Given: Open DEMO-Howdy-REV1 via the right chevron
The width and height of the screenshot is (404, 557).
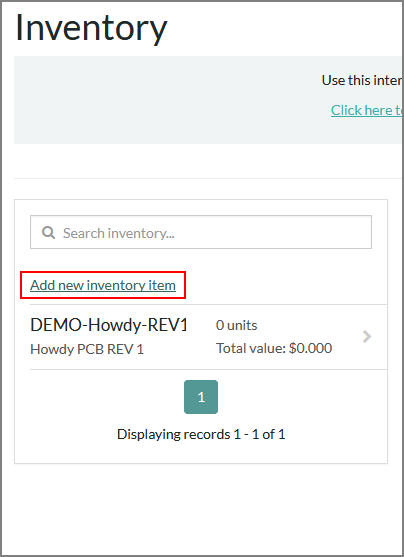Looking at the screenshot, I should (367, 336).
